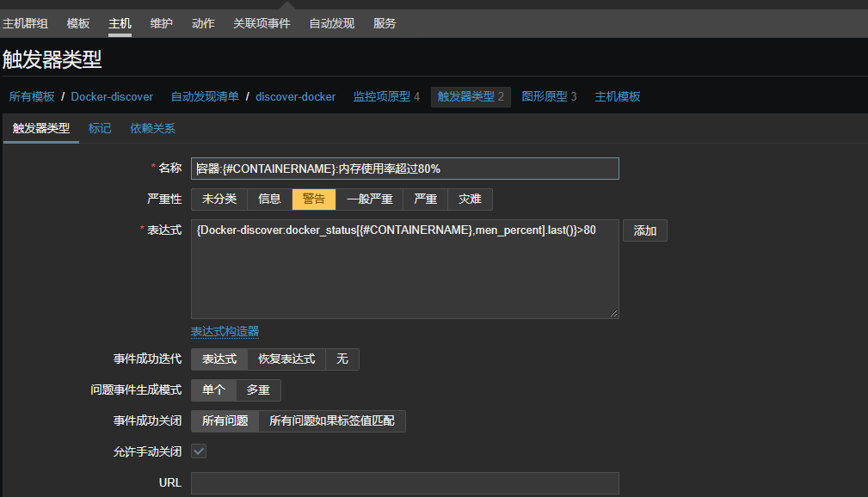Open the discover-docker rule link
Image resolution: width=868 pixels, height=497 pixels.
point(296,96)
